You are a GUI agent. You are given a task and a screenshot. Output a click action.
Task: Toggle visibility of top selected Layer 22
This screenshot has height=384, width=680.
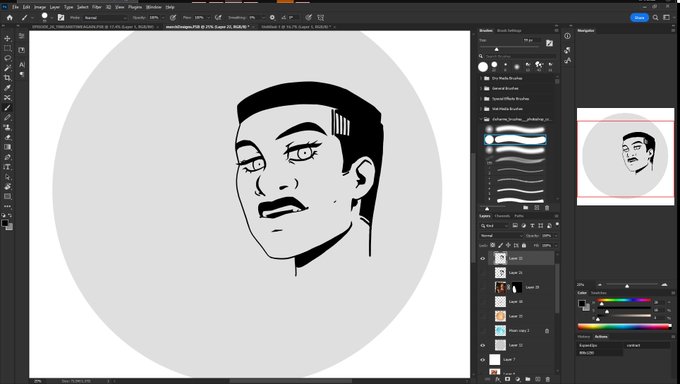[483, 259]
